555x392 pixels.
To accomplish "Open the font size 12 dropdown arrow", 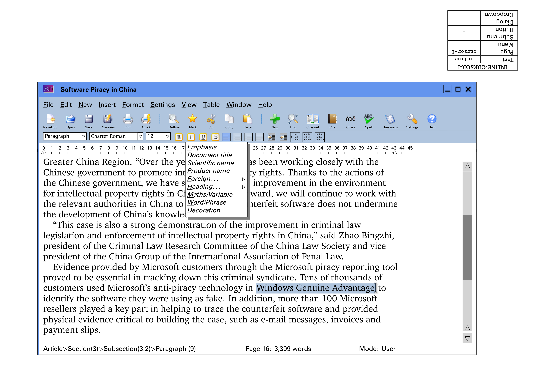I will click(168, 136).
